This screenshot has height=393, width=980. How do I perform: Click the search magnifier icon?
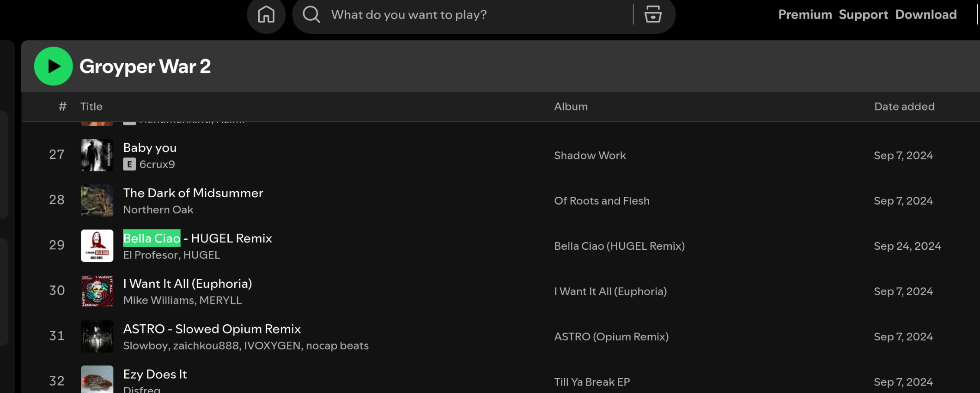coord(311,15)
